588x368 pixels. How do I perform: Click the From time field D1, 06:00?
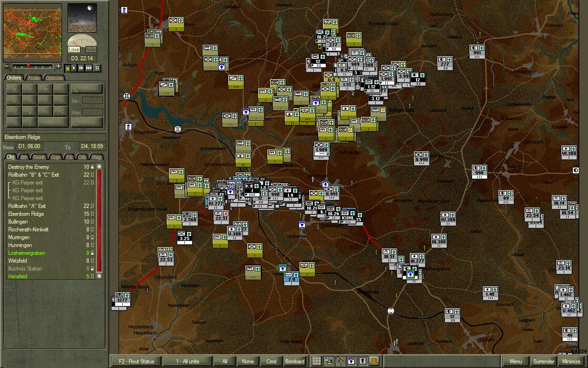pos(29,146)
